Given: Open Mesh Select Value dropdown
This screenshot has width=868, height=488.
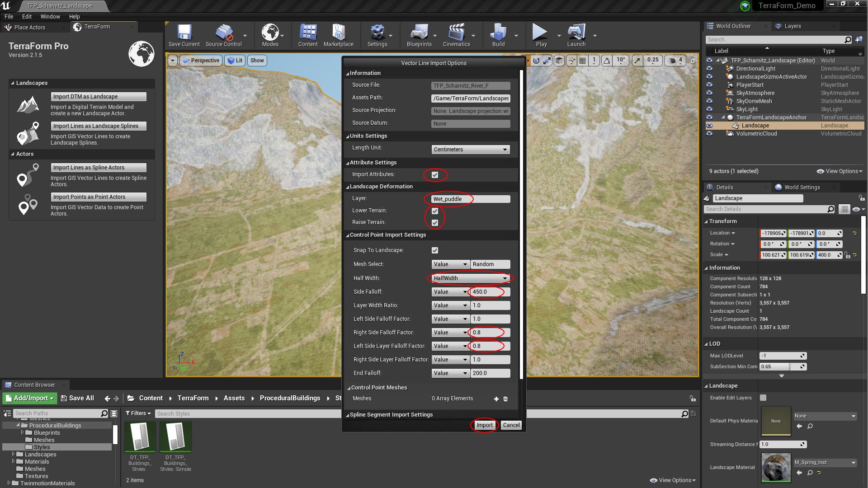Looking at the screenshot, I should (x=451, y=264).
